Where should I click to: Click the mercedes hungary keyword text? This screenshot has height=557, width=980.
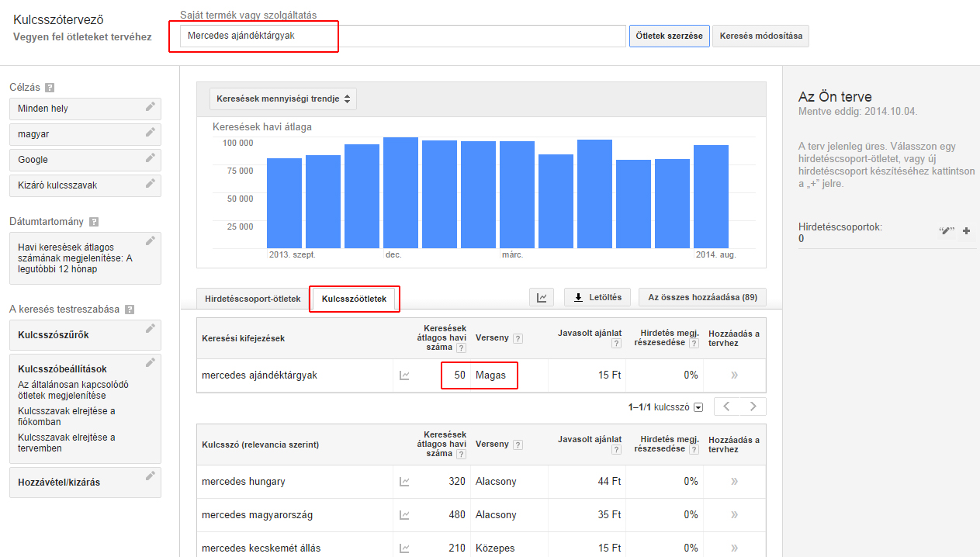[243, 482]
